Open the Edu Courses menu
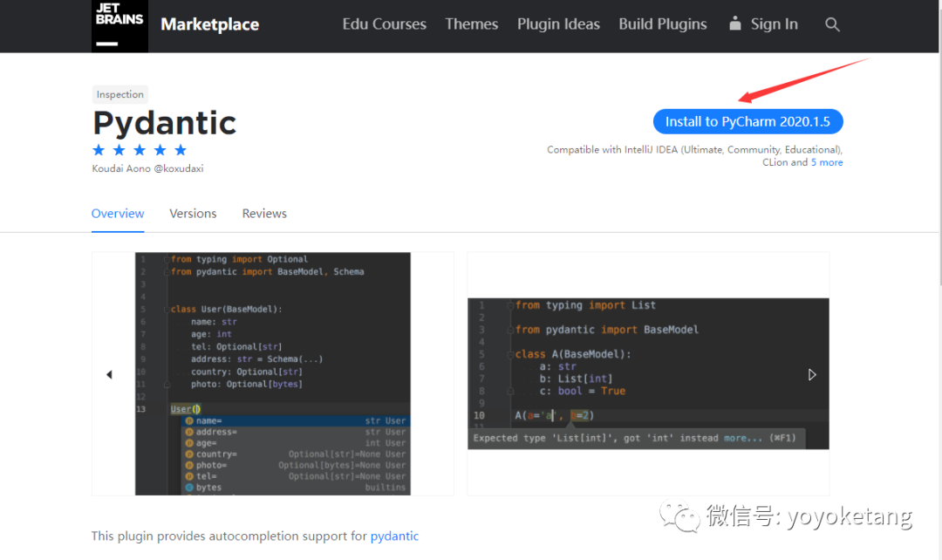942x560 pixels. tap(384, 24)
